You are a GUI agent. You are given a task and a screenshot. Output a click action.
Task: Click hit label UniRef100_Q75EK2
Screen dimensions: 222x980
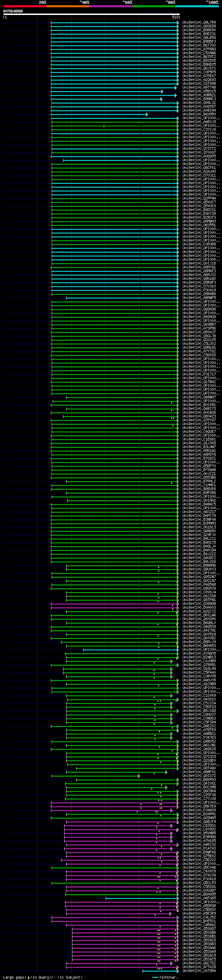[x=199, y=856]
